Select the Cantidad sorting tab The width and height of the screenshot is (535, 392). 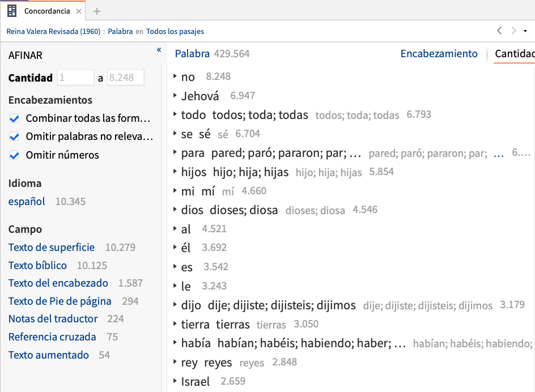[515, 54]
